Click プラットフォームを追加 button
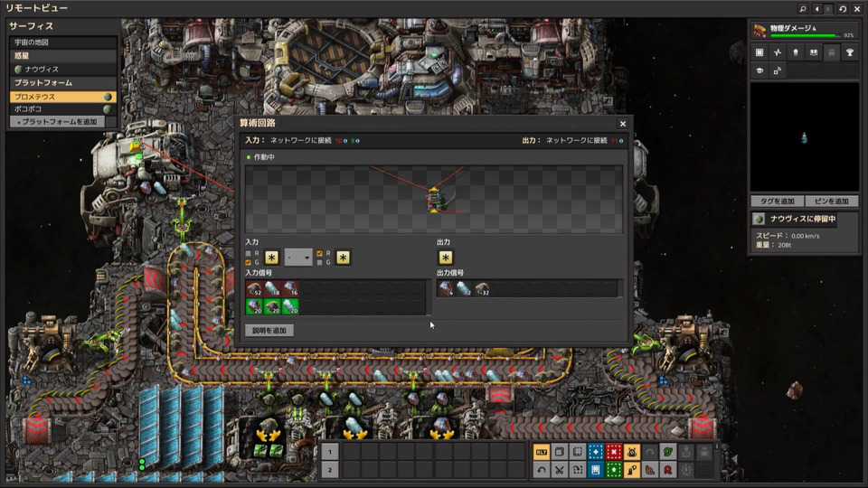Screen dimensions: 868x488 pyautogui.click(x=58, y=122)
